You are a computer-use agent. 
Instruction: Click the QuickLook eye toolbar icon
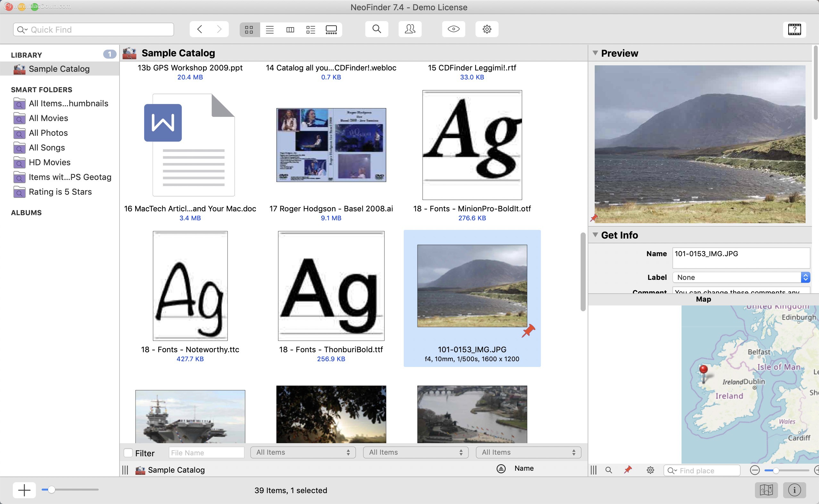[453, 29]
